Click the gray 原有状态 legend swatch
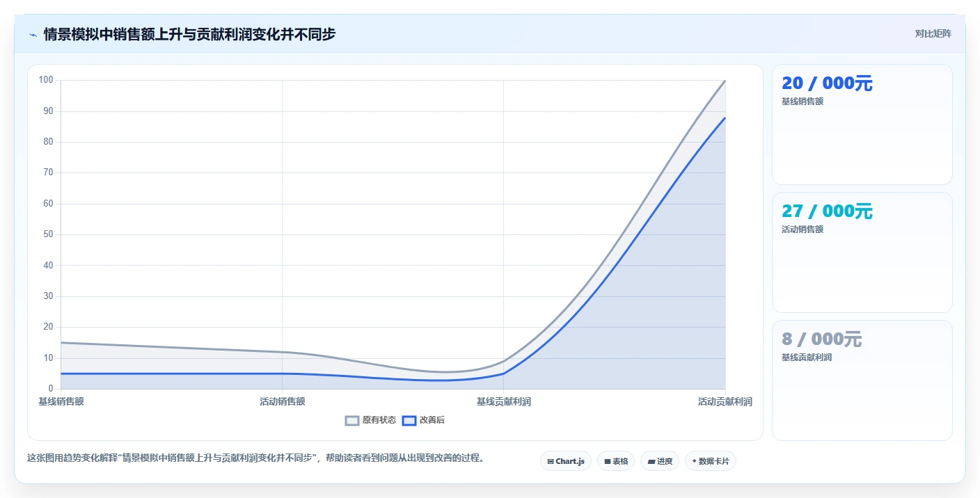The height and width of the screenshot is (498, 980). tap(352, 420)
